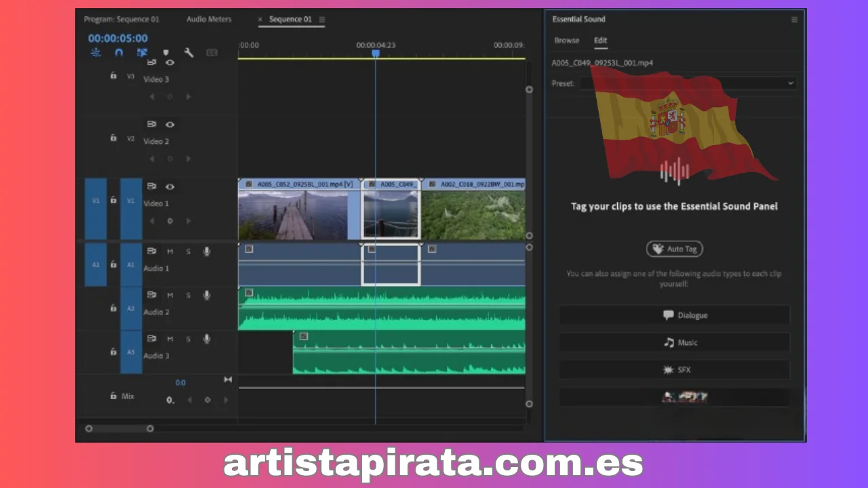868x488 pixels.
Task: Switch to Browse tab in Essential Sound
Action: click(x=567, y=40)
